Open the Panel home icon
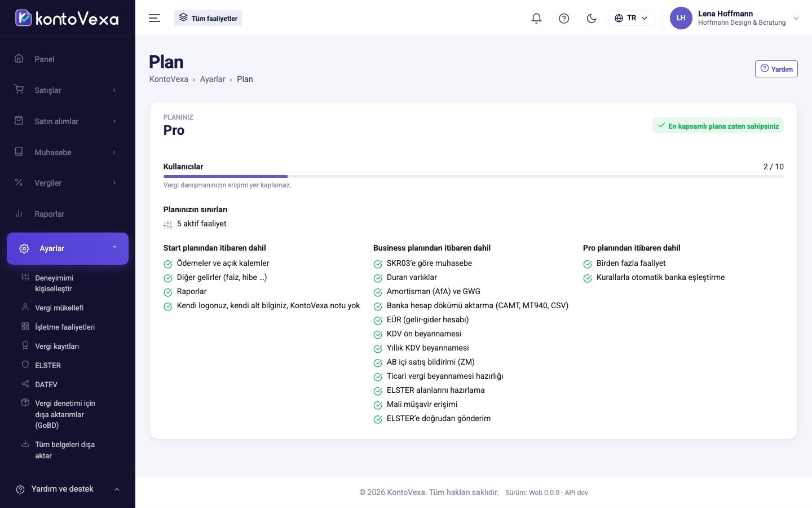The height and width of the screenshot is (508, 812). tap(19, 59)
